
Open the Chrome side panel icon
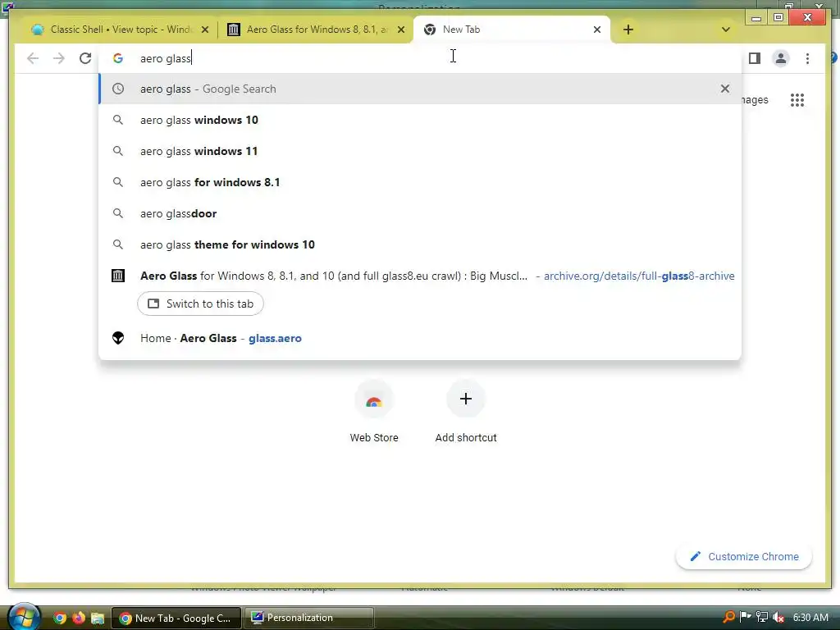pyautogui.click(x=755, y=58)
